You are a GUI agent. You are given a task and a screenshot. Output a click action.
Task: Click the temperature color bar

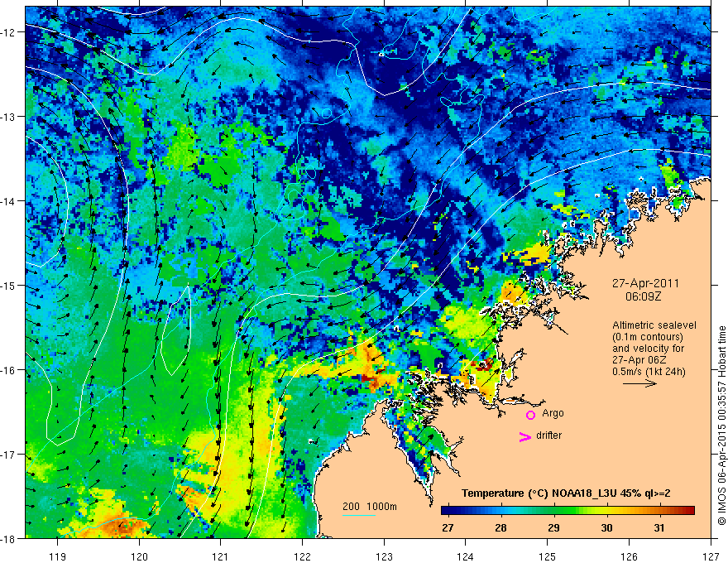click(x=568, y=511)
